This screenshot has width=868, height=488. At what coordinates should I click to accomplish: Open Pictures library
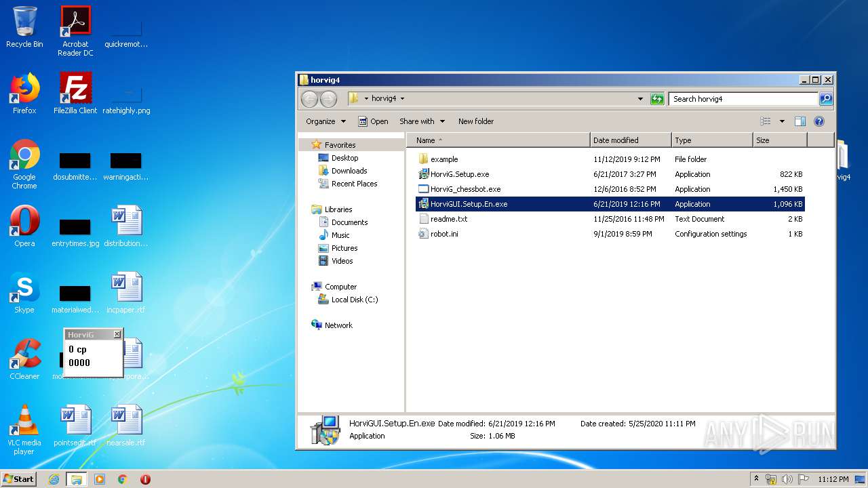click(x=344, y=248)
